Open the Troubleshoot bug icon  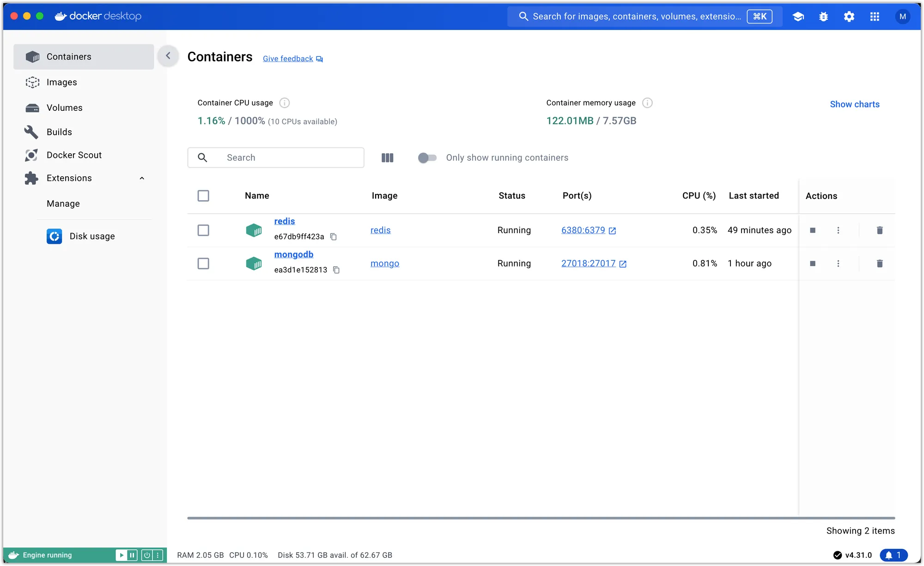823,17
